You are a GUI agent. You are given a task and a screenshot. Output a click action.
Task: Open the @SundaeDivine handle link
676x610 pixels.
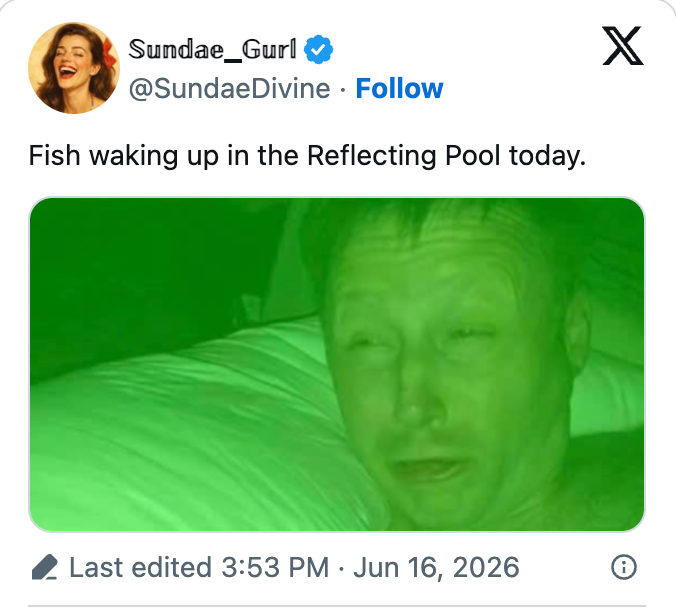click(229, 89)
